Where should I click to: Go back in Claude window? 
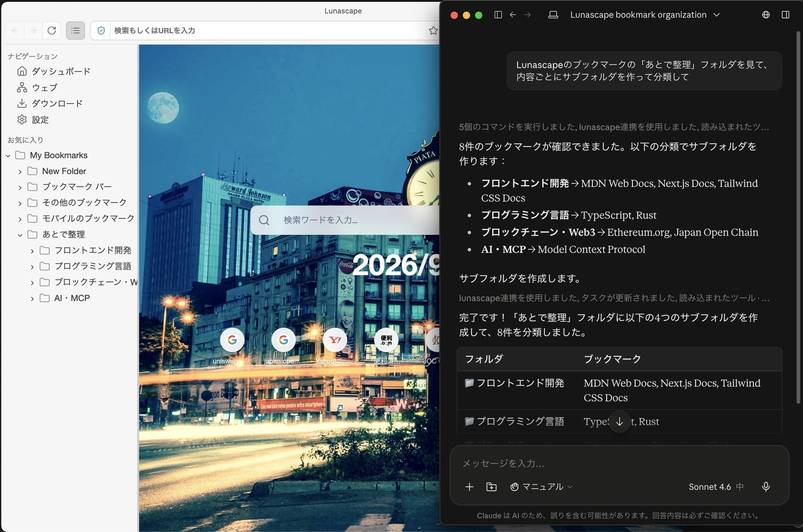pos(513,15)
